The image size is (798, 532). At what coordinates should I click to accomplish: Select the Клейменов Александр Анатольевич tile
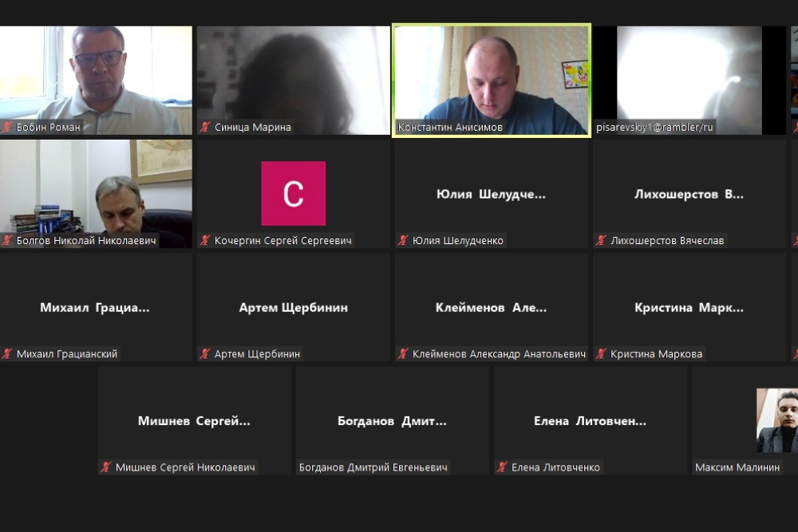492,307
